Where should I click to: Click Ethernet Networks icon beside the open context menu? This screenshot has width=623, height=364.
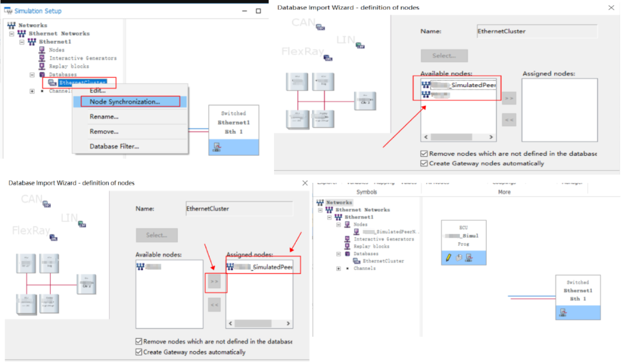pyautogui.click(x=21, y=34)
